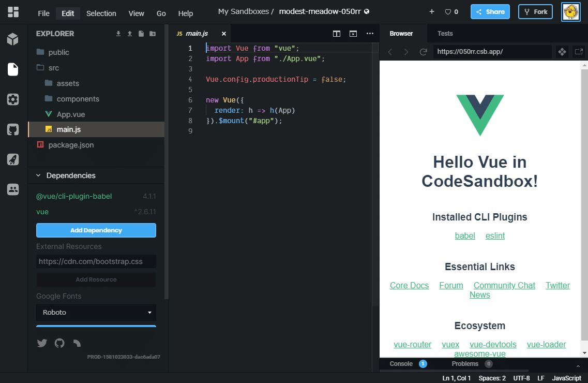Open the Core Docs link in preview
The image size is (588, 383).
pyautogui.click(x=409, y=285)
